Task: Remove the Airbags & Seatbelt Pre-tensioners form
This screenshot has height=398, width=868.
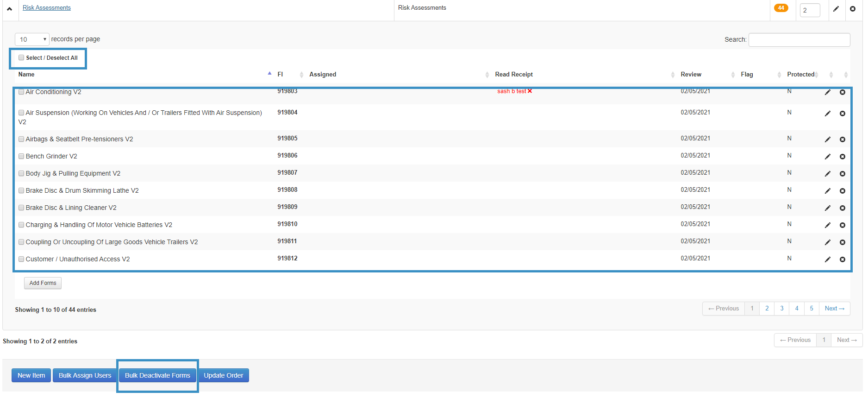Action: coord(843,139)
